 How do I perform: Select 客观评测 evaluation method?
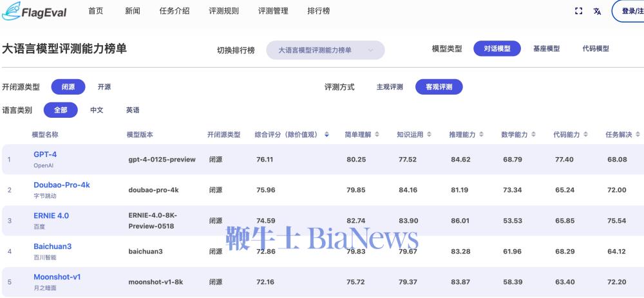point(439,87)
